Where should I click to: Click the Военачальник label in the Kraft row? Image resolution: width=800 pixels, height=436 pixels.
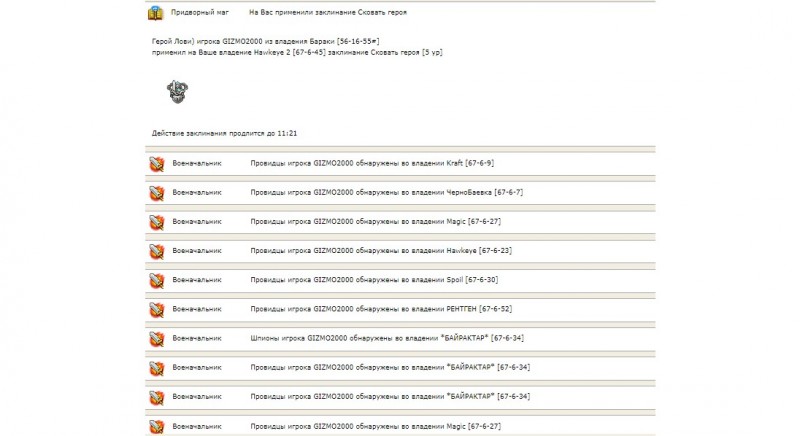pos(197,163)
